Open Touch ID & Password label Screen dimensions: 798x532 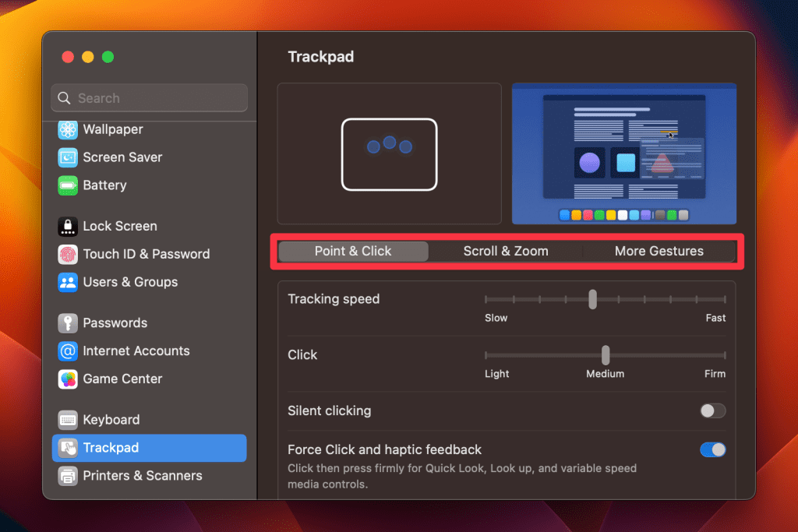[x=147, y=254]
